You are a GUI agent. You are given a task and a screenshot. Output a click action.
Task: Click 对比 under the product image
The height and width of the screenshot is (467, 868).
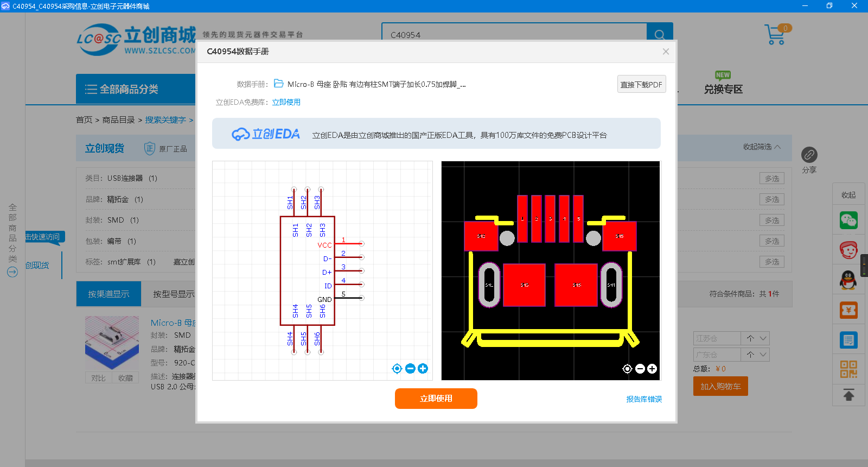tap(98, 378)
